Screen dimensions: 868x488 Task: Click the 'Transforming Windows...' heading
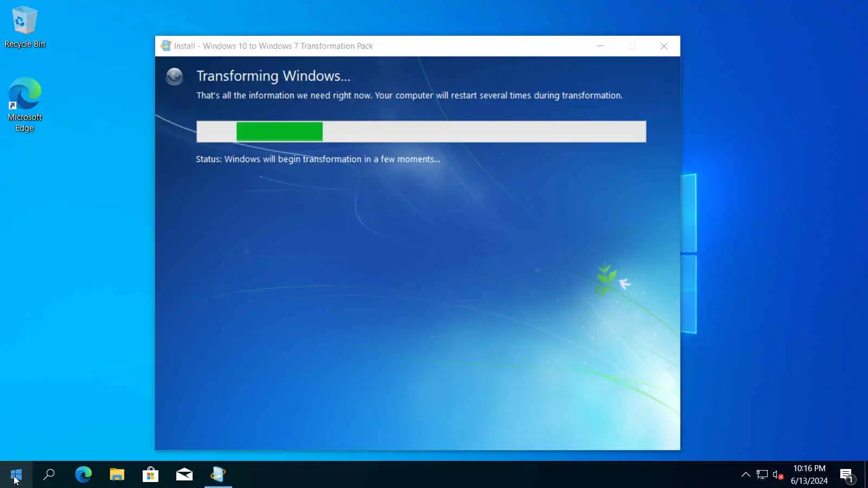pos(273,76)
